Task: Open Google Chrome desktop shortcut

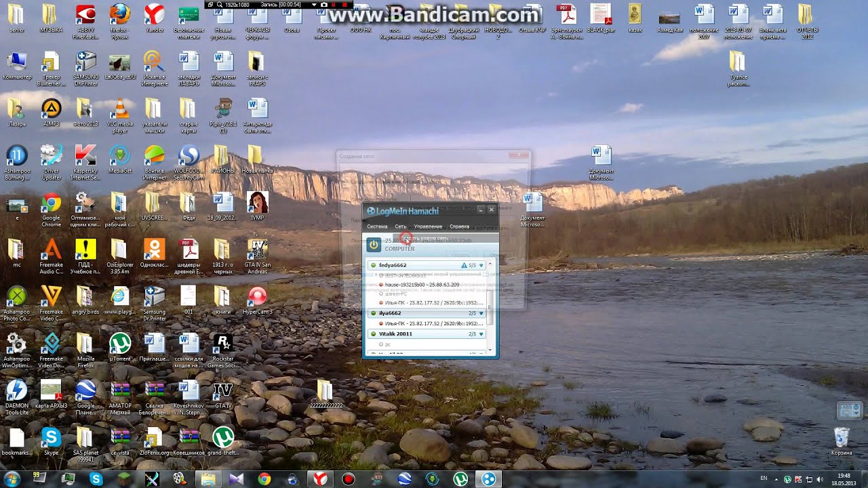Action: [51, 210]
